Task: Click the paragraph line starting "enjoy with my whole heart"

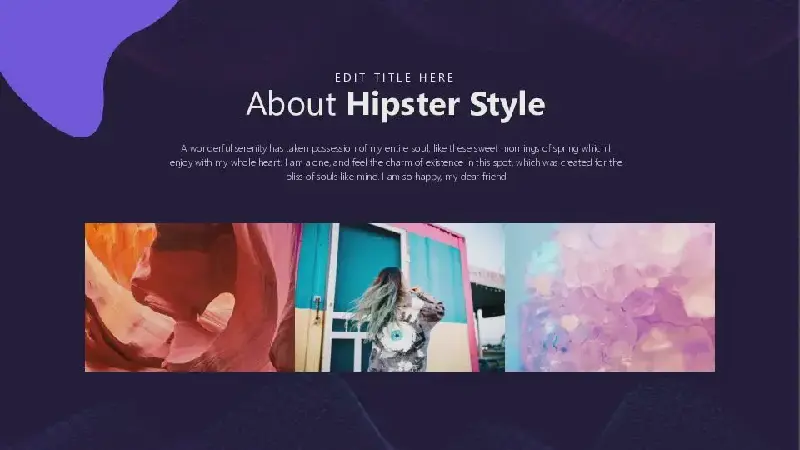Action: click(397, 162)
